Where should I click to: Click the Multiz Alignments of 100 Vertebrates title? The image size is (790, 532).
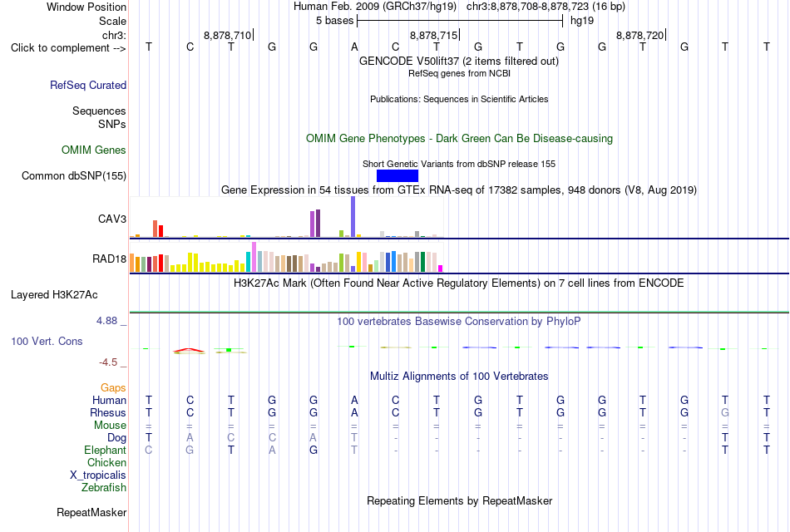point(459,377)
